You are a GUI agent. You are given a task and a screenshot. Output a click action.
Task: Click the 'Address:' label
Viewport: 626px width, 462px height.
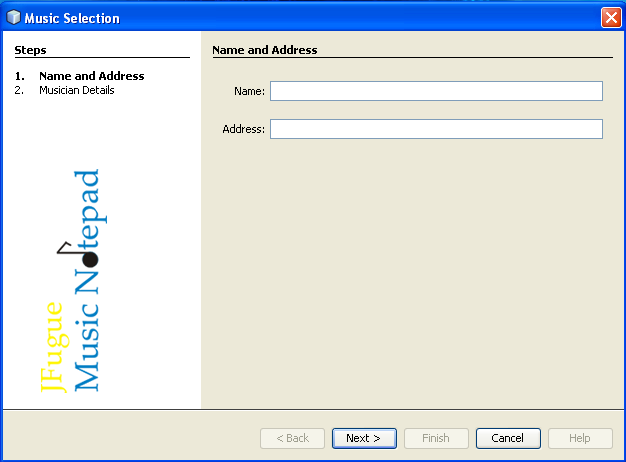[244, 129]
